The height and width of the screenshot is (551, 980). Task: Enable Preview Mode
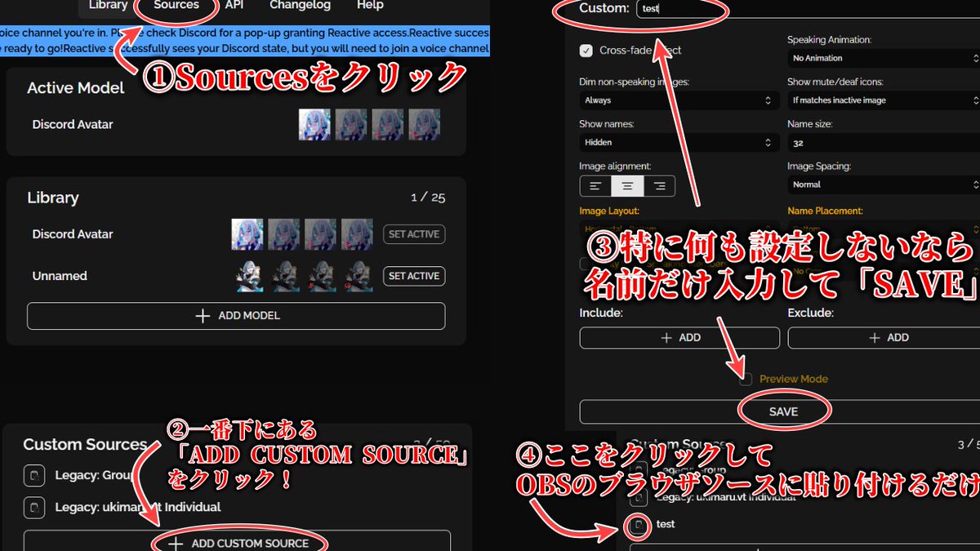(746, 379)
